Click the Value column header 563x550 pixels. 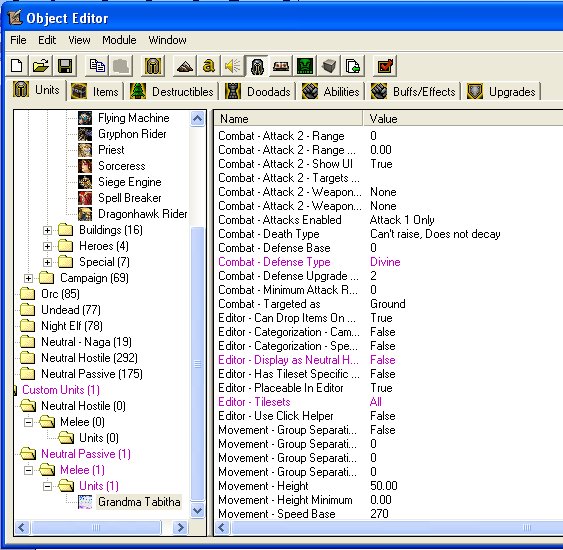[463, 119]
